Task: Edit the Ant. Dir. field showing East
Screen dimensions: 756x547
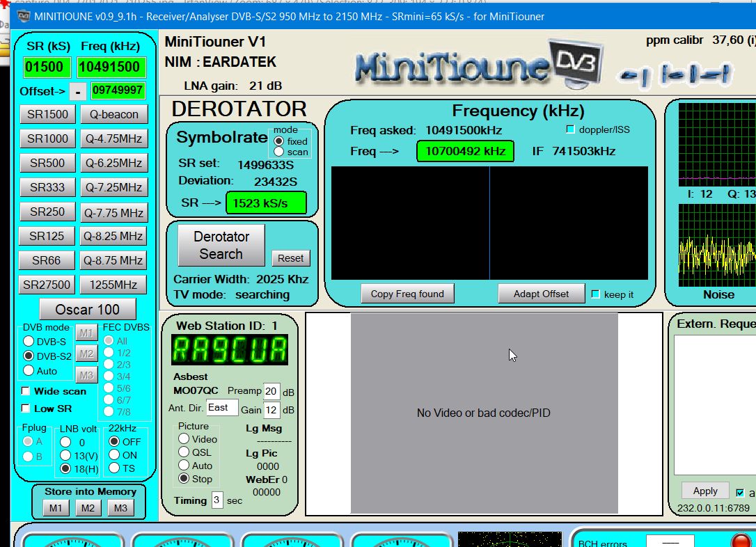Action: (x=222, y=407)
